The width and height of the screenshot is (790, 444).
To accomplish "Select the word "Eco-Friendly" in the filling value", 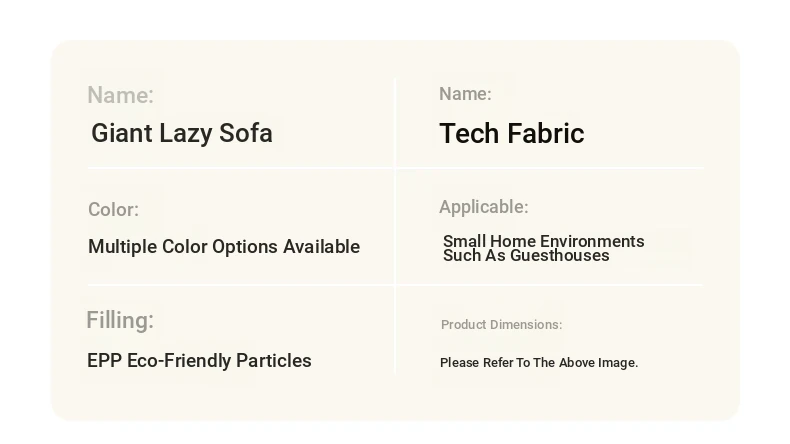I will pyautogui.click(x=178, y=361).
